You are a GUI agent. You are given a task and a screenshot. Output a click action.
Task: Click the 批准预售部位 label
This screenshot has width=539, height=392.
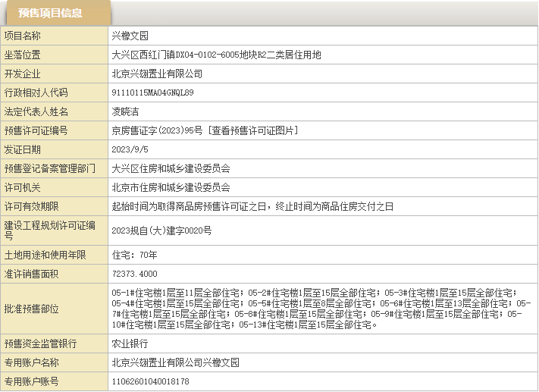(31, 309)
